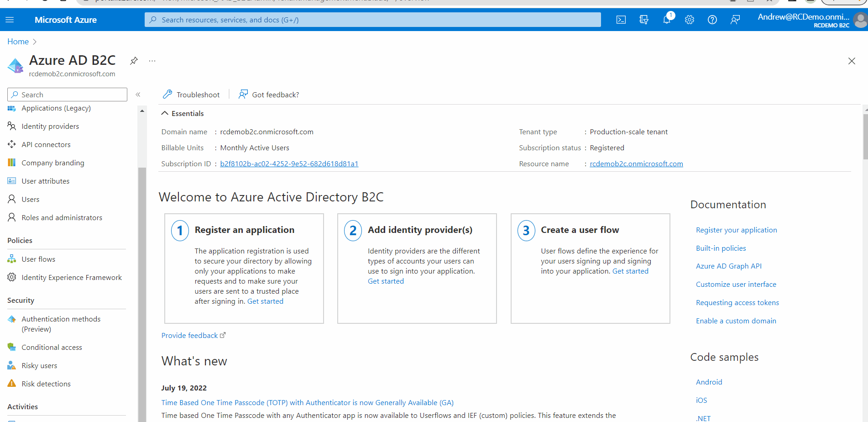This screenshot has width=868, height=422.
Task: Open Company branding settings
Action: point(53,163)
